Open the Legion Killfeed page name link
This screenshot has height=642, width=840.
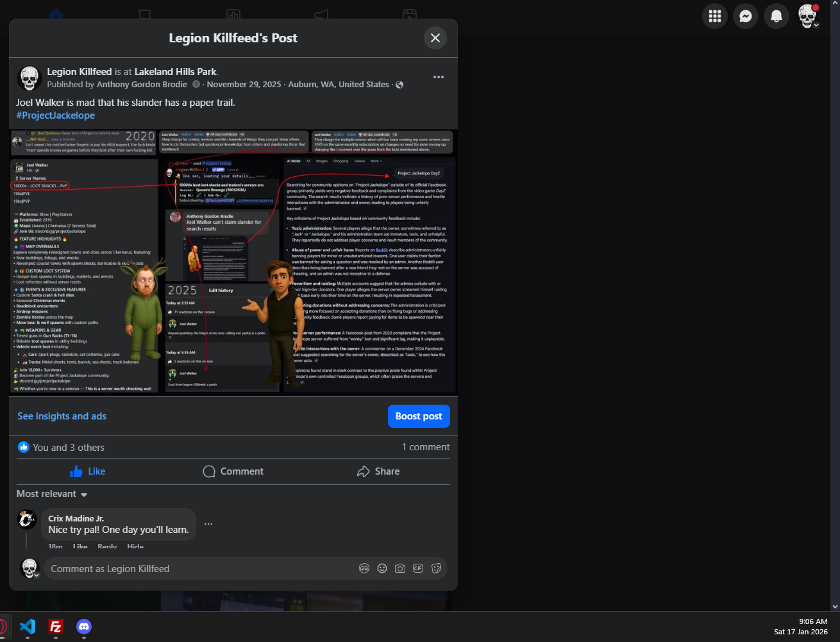point(80,72)
